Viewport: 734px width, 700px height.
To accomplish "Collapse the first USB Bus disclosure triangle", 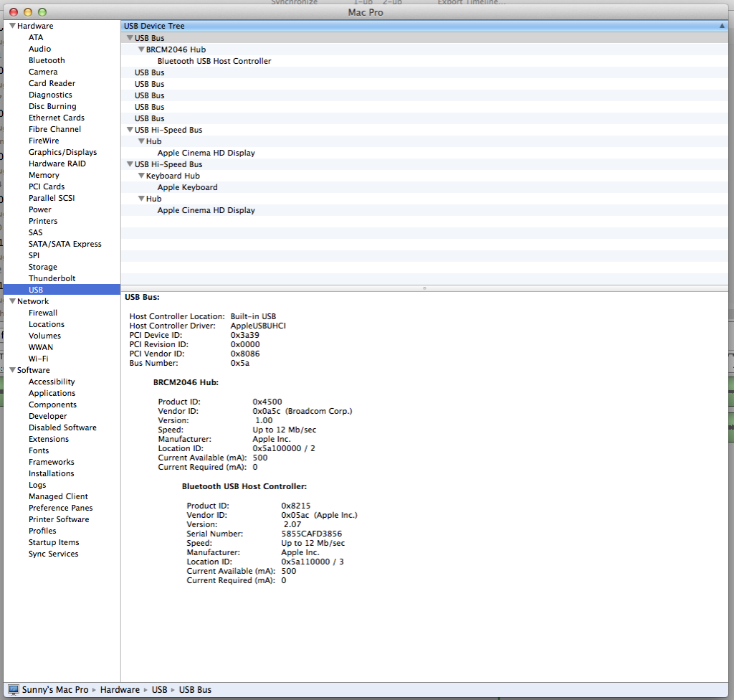I will 130,38.
